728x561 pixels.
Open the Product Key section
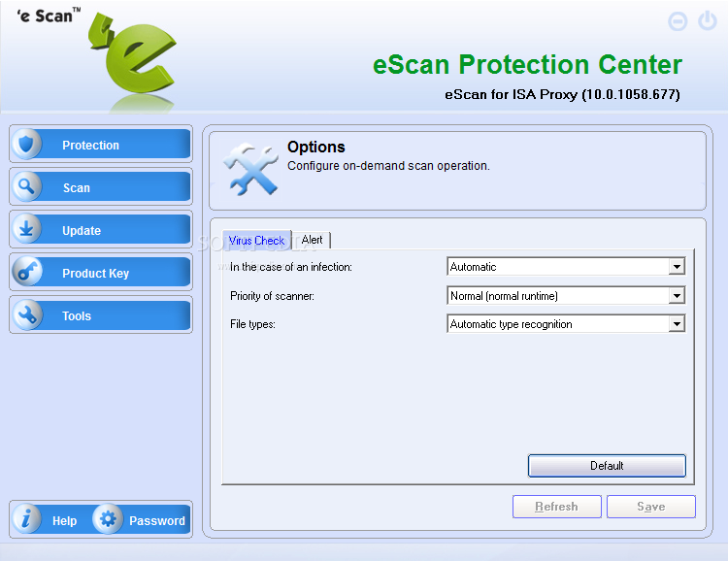pos(101,273)
